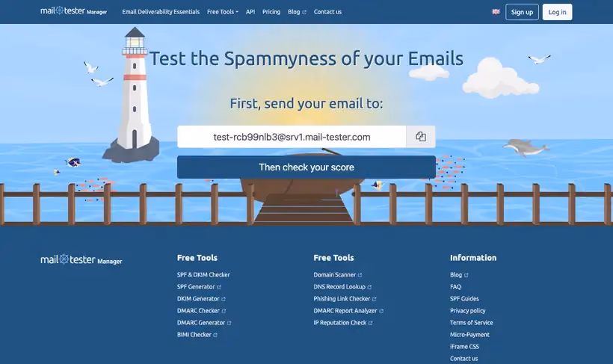Open Blog link under Information

coord(458,275)
